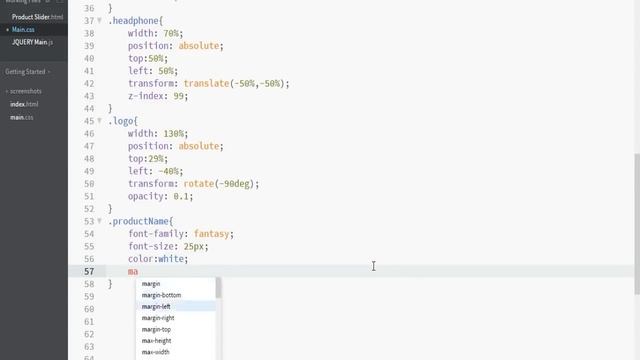Place cursor after 'ma' on line 57
Viewport: 640px width, 360px height.
(x=138, y=272)
